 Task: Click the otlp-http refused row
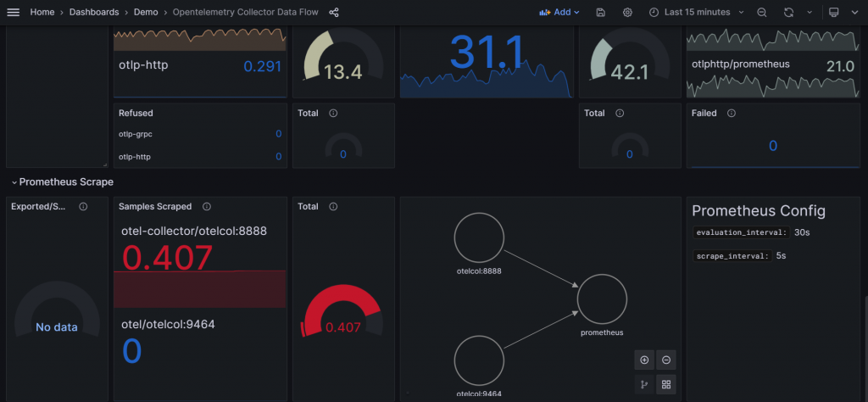pos(200,157)
